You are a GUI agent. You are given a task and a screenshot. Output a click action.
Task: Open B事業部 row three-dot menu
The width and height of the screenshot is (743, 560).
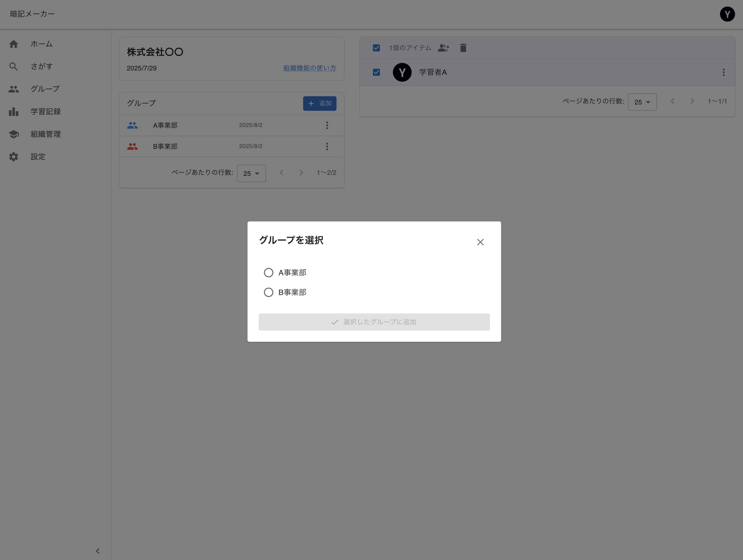tap(327, 146)
